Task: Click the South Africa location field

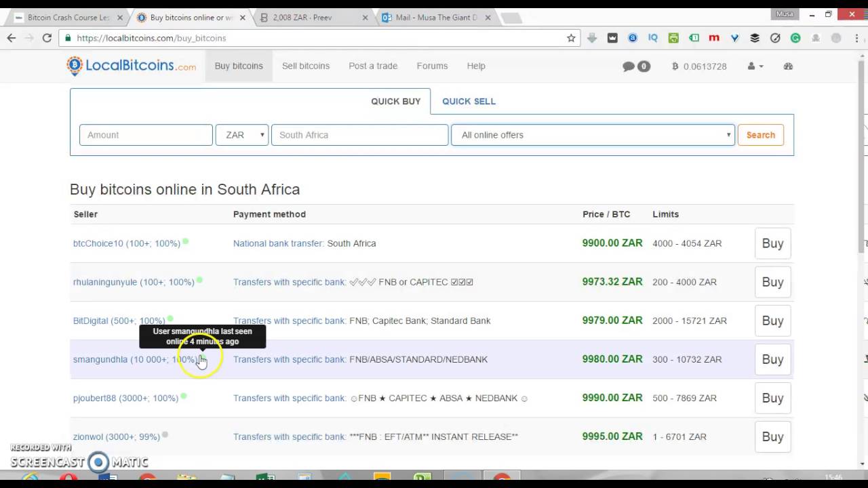Action: click(x=359, y=135)
